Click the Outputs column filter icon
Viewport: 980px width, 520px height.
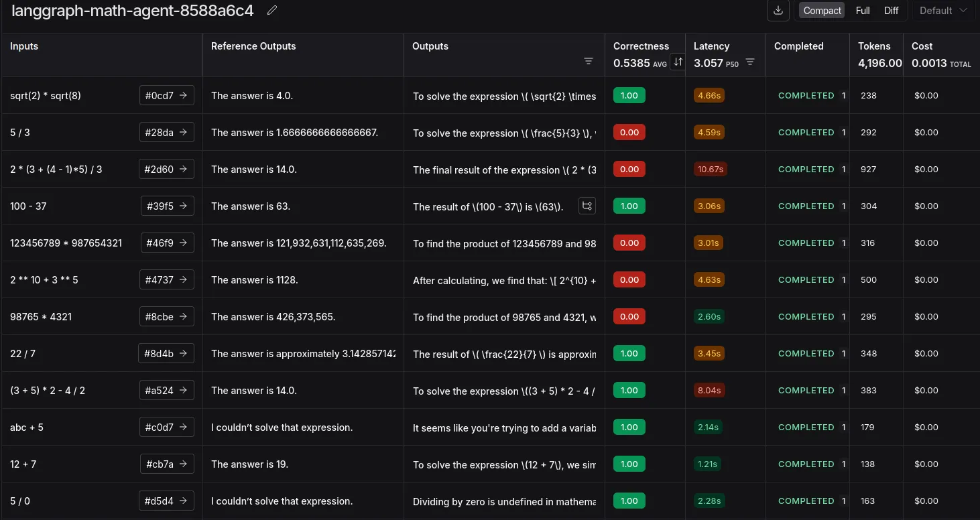(x=588, y=61)
